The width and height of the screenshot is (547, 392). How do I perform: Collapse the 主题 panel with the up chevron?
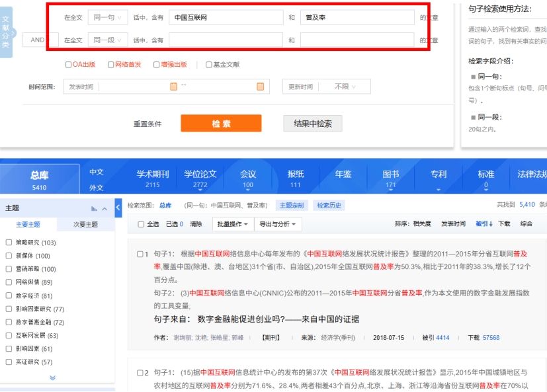tap(105, 208)
